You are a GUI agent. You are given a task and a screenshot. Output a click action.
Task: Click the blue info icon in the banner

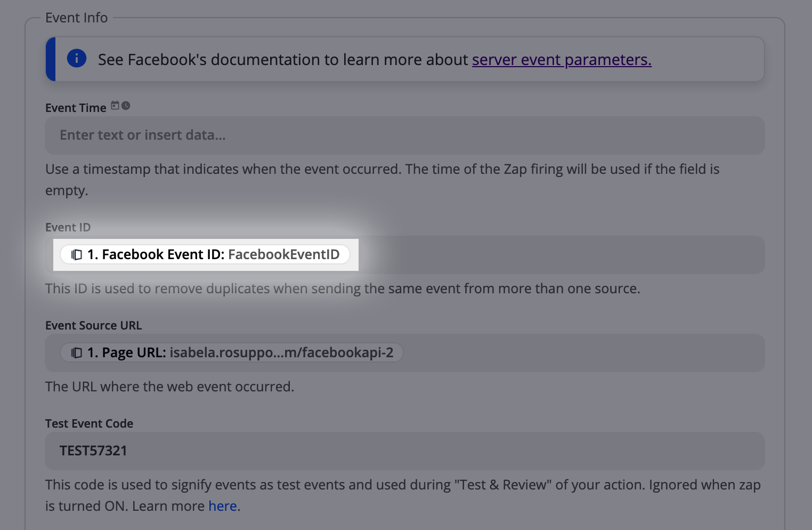click(77, 58)
